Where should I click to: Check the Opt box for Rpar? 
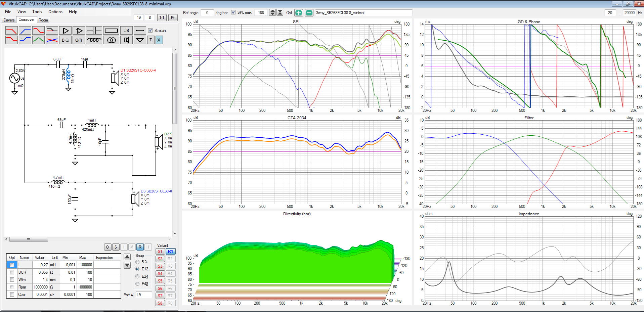(x=12, y=287)
